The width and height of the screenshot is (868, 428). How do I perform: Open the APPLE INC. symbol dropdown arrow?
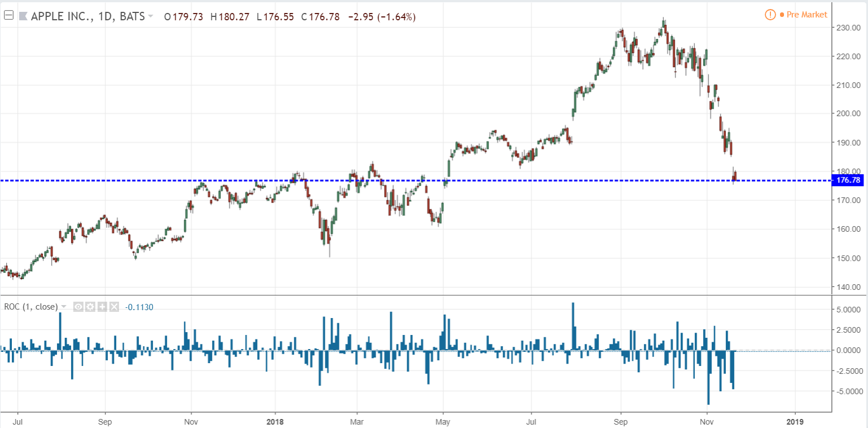(151, 17)
